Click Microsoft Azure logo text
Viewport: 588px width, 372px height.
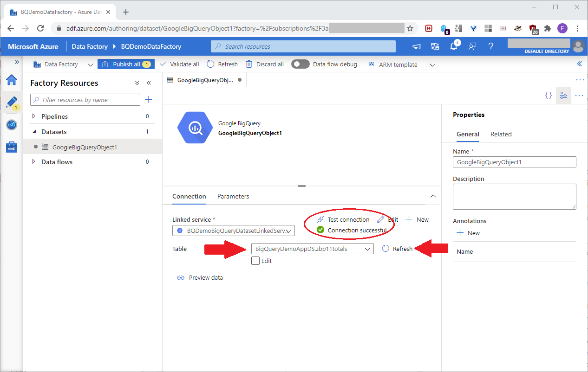[33, 46]
